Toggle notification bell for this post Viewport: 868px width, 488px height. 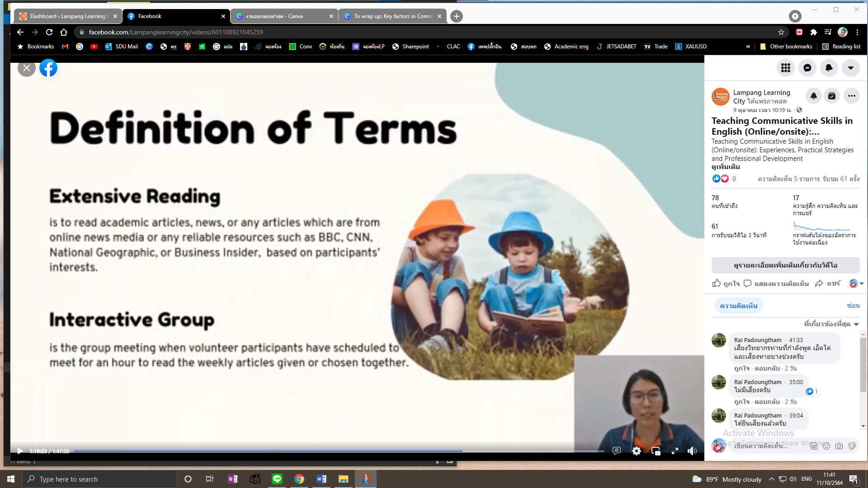point(813,96)
